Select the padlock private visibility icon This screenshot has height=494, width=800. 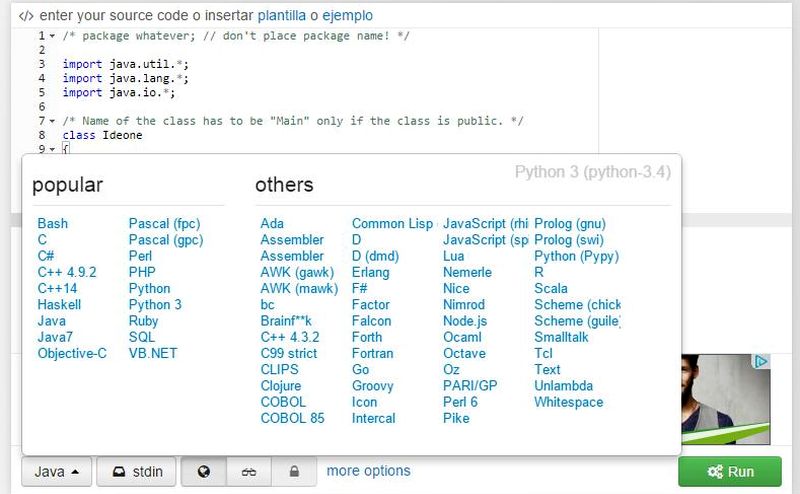coord(294,471)
